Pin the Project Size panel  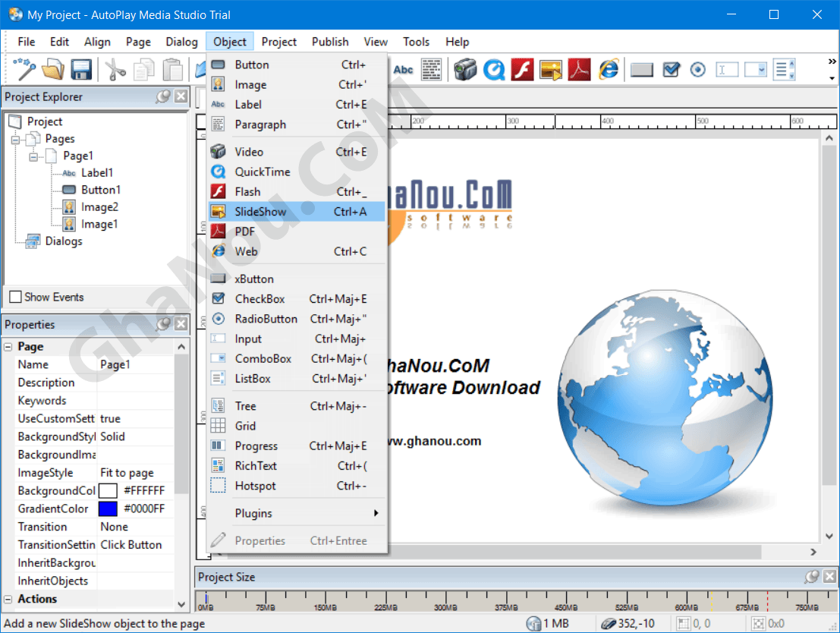tap(812, 577)
